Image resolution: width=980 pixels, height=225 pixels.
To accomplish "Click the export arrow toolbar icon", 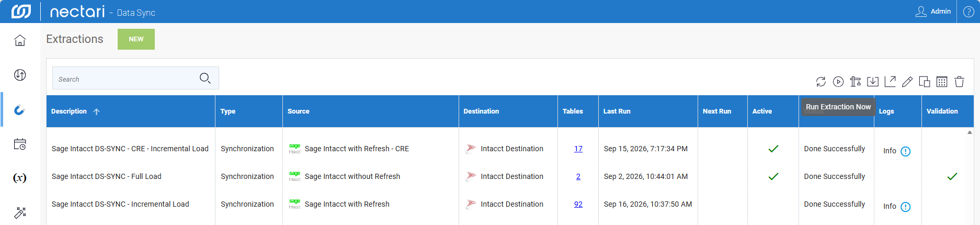I will (890, 82).
